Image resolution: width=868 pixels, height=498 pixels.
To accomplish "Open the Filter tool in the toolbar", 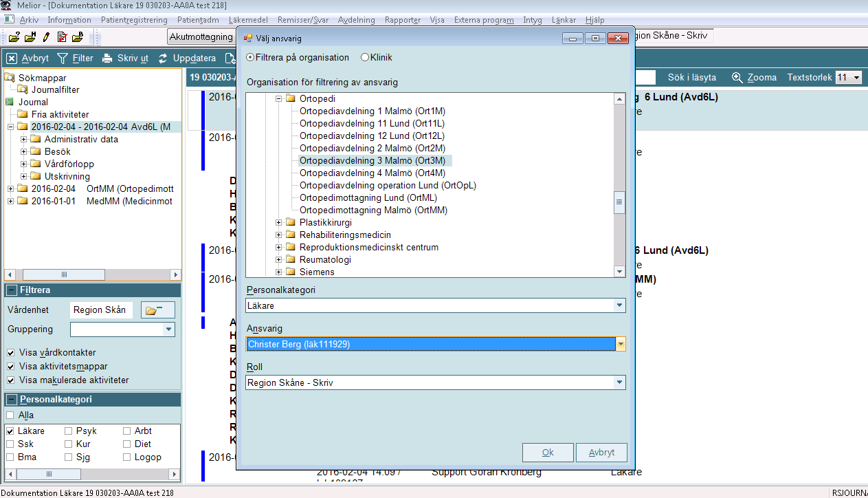I will (75, 58).
